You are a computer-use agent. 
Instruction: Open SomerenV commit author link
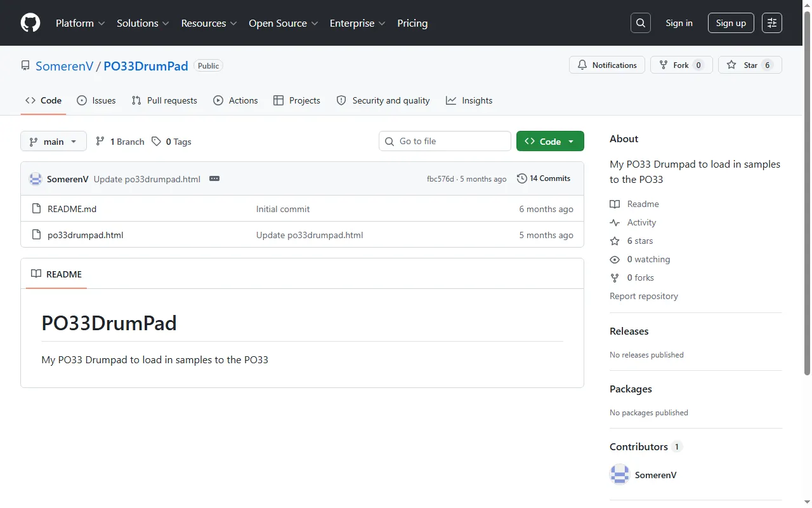[68, 179]
